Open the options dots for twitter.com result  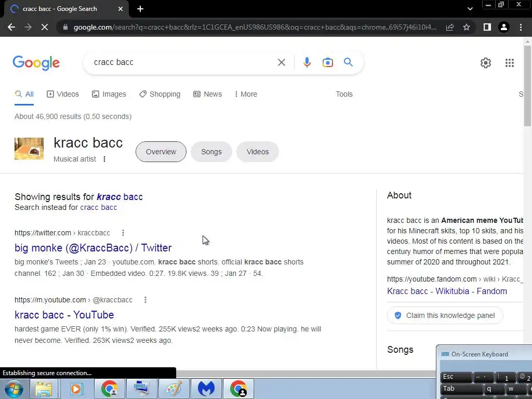[123, 233]
